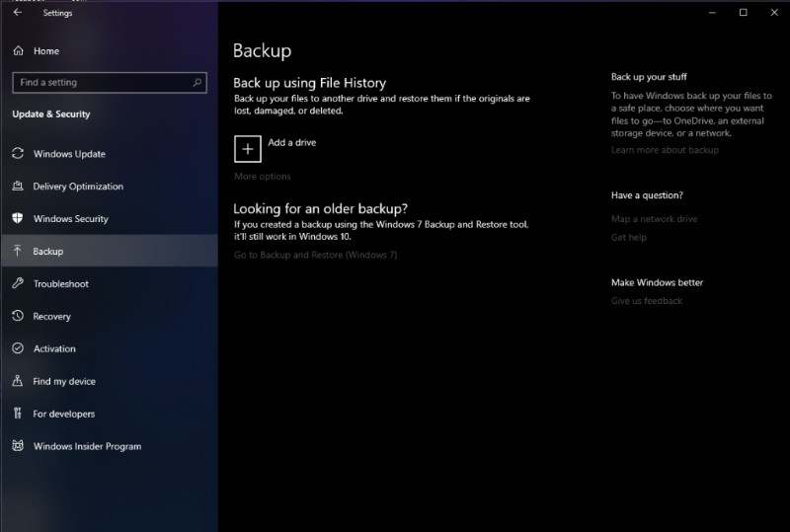790x532 pixels.
Task: Open the Activation label in the sidebar
Action: click(54, 348)
